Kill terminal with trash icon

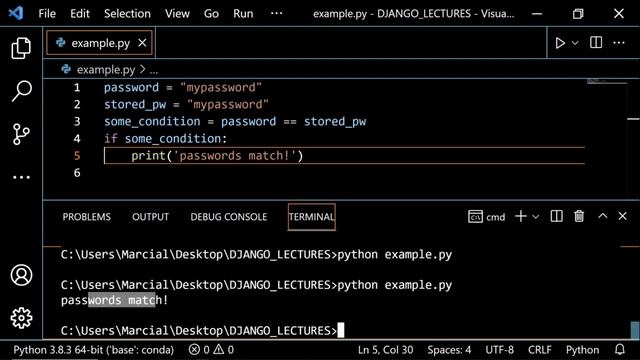click(x=579, y=216)
